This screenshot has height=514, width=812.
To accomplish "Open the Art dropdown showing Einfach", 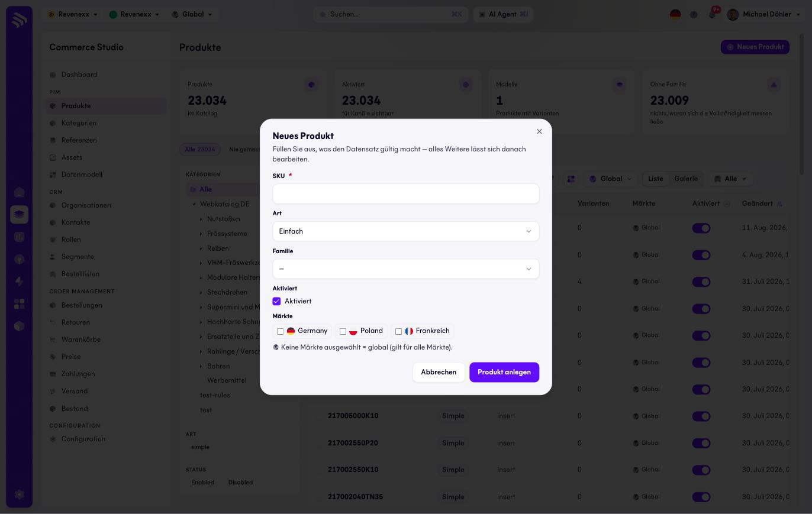I will [x=406, y=231].
